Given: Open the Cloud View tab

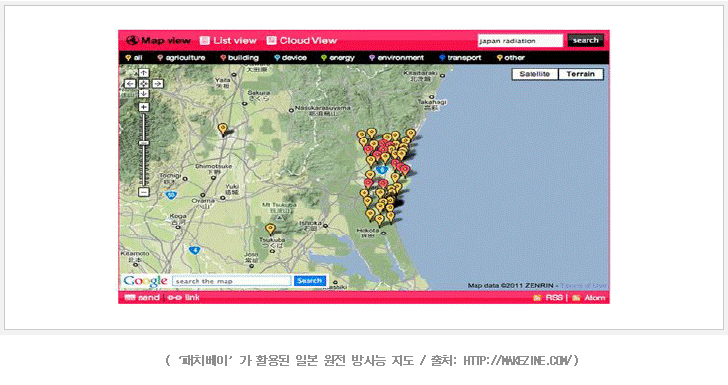Looking at the screenshot, I should (x=302, y=40).
